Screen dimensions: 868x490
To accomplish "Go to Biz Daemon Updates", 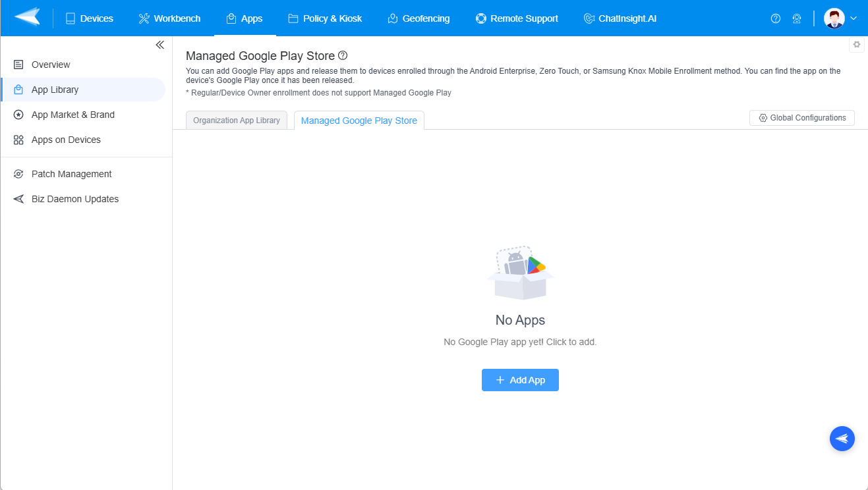I will 74,198.
